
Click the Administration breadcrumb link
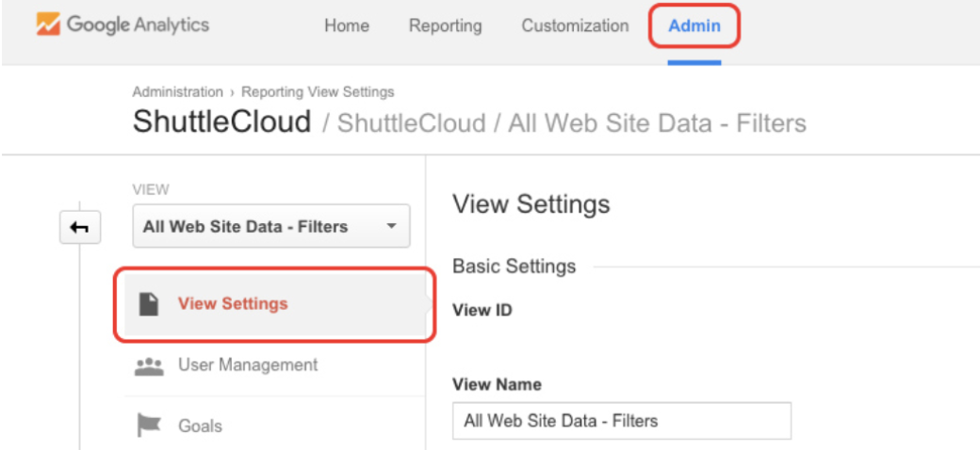coord(177,91)
